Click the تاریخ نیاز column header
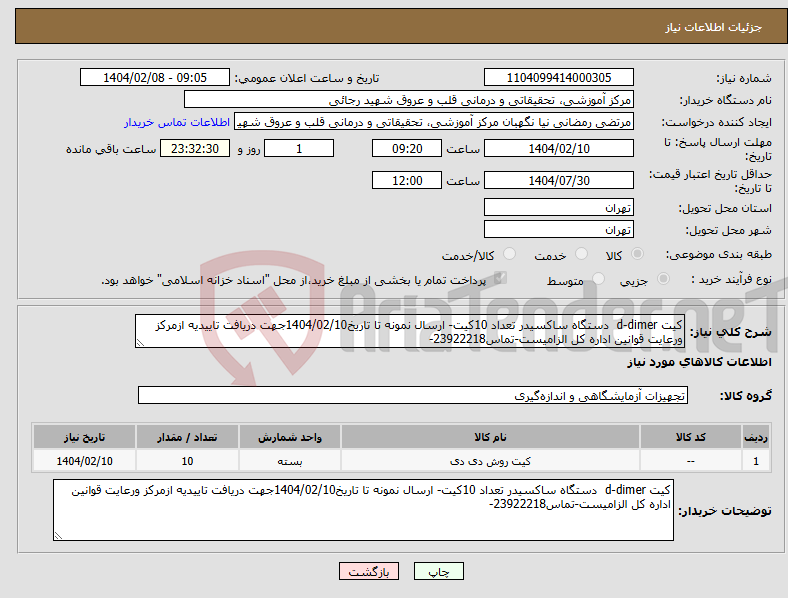Viewport: 788px width, 598px height. 84,437
